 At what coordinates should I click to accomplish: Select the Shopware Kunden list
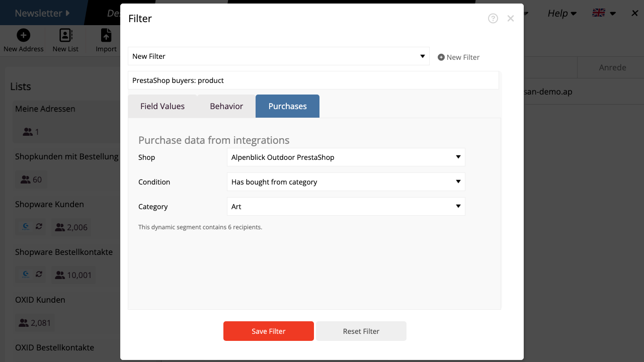click(x=49, y=204)
